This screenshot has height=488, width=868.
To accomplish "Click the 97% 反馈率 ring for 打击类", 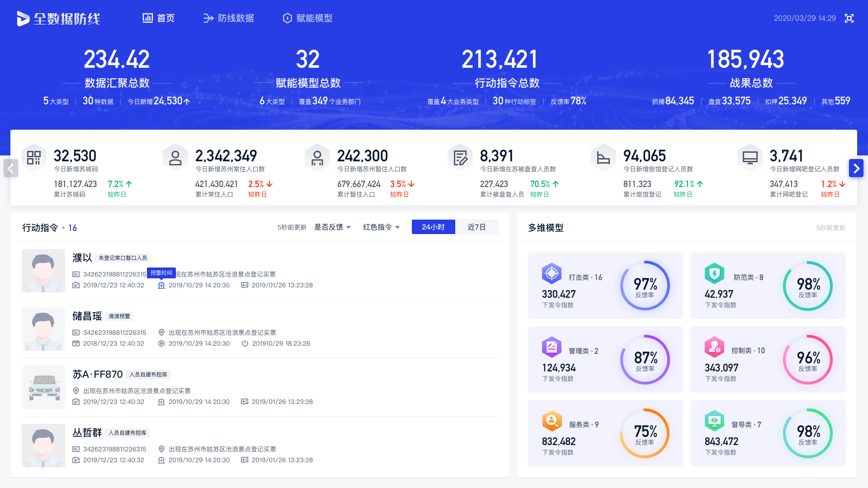I will 645,286.
